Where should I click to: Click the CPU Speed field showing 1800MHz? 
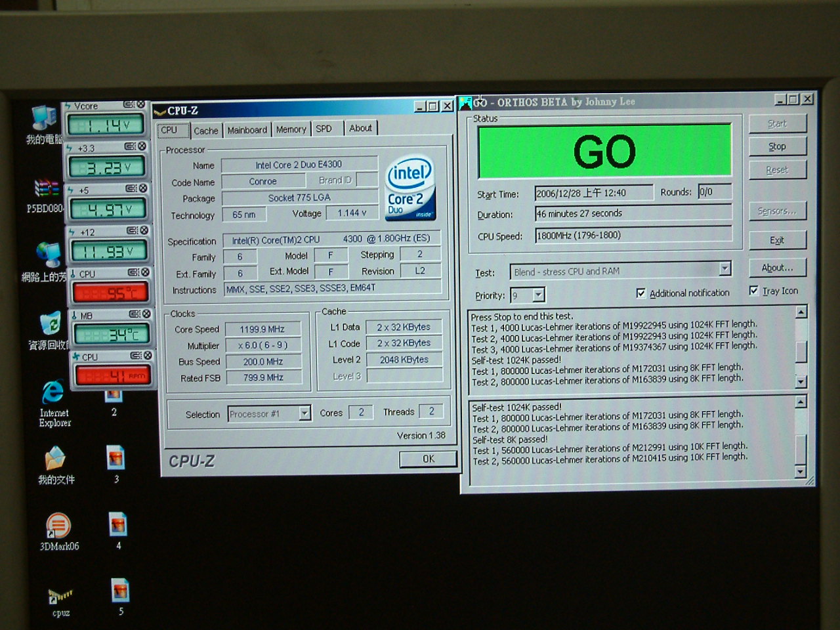633,234
